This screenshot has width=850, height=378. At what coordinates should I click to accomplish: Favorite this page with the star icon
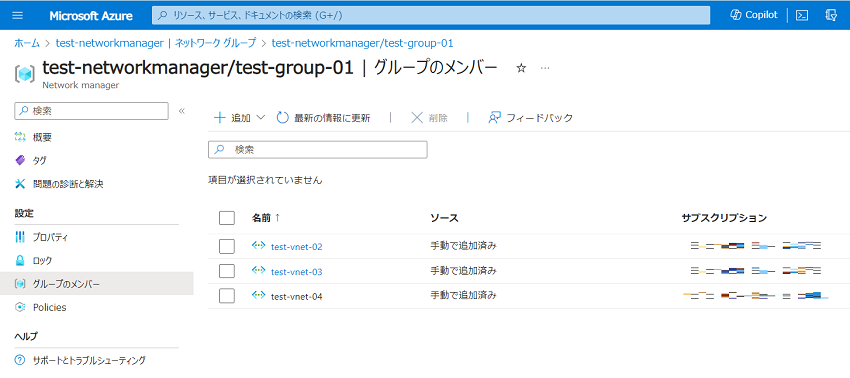(x=521, y=68)
